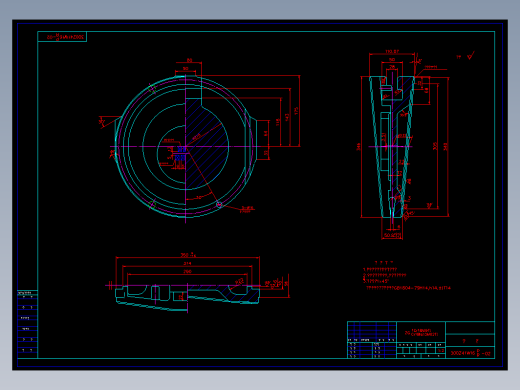Click the technical notes line containing 45°
Image resolution: width=520 pixels, height=390 pixels.
pyautogui.click(x=376, y=281)
